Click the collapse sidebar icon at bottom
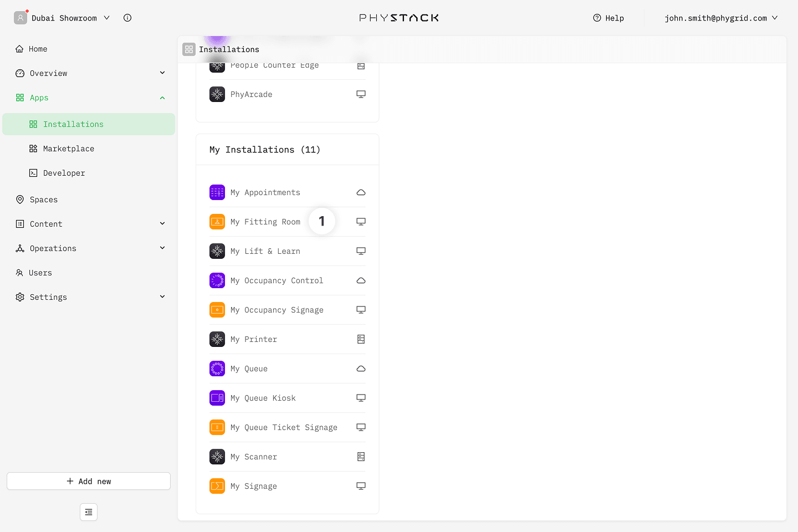Image resolution: width=798 pixels, height=532 pixels. pos(89,512)
